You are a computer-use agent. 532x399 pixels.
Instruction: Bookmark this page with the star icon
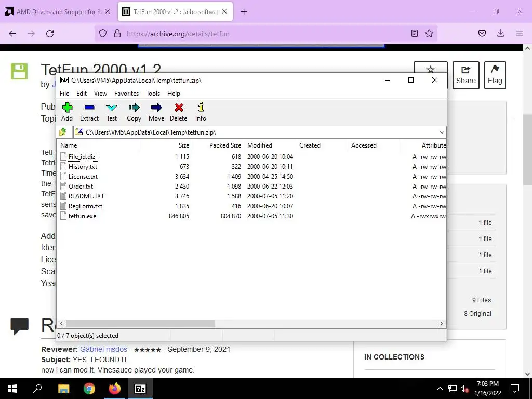tap(429, 34)
